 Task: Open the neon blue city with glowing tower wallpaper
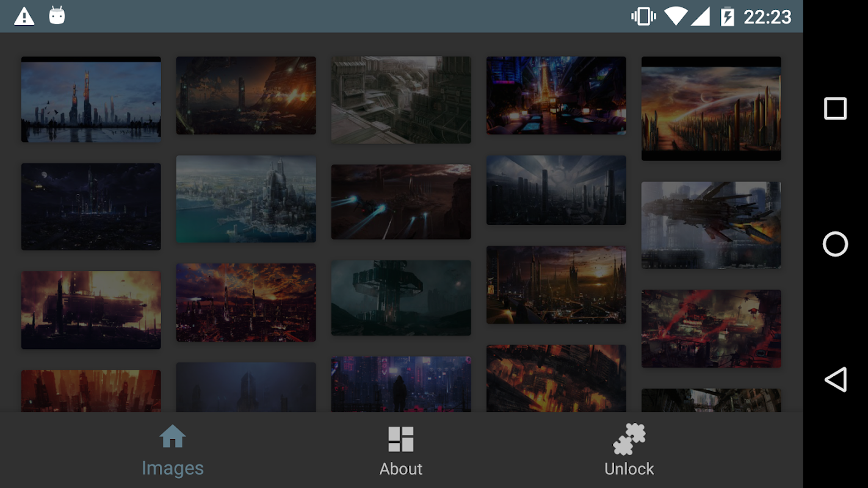click(556, 95)
